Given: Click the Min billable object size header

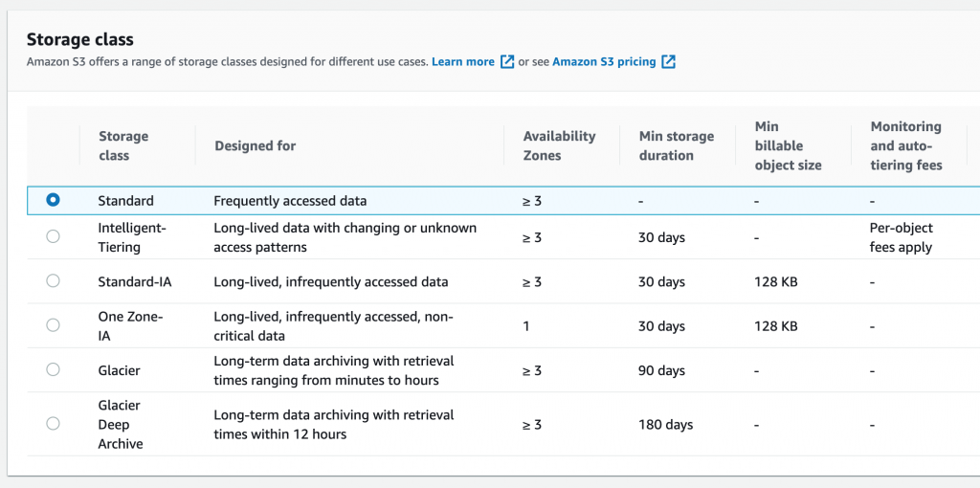Looking at the screenshot, I should [x=789, y=146].
